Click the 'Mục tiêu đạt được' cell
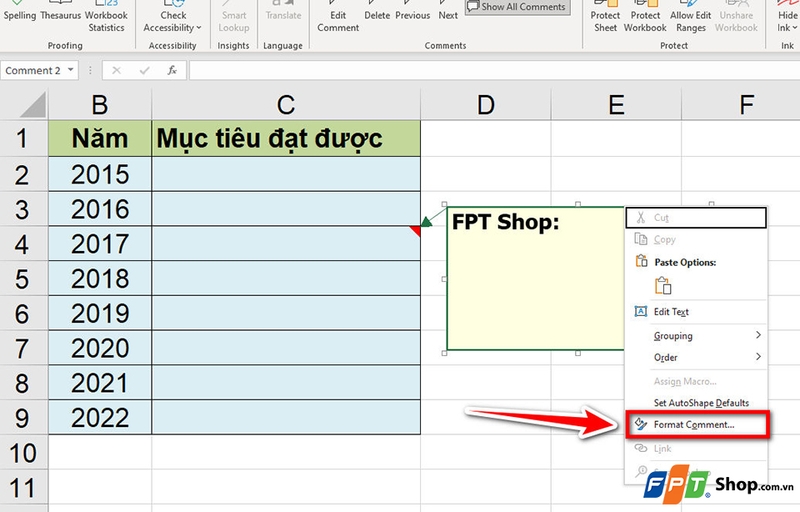Viewport: 800px width, 512px height. pyautogui.click(x=286, y=139)
